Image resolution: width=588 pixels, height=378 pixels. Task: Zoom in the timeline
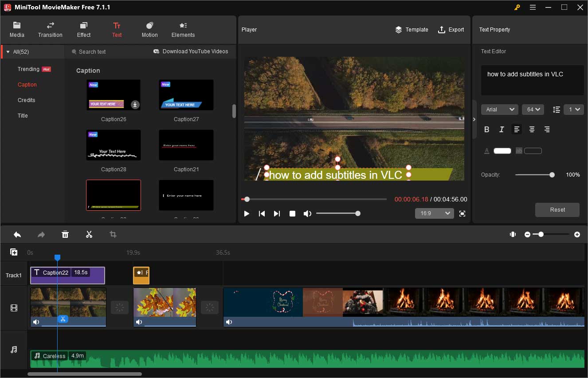[x=577, y=234]
